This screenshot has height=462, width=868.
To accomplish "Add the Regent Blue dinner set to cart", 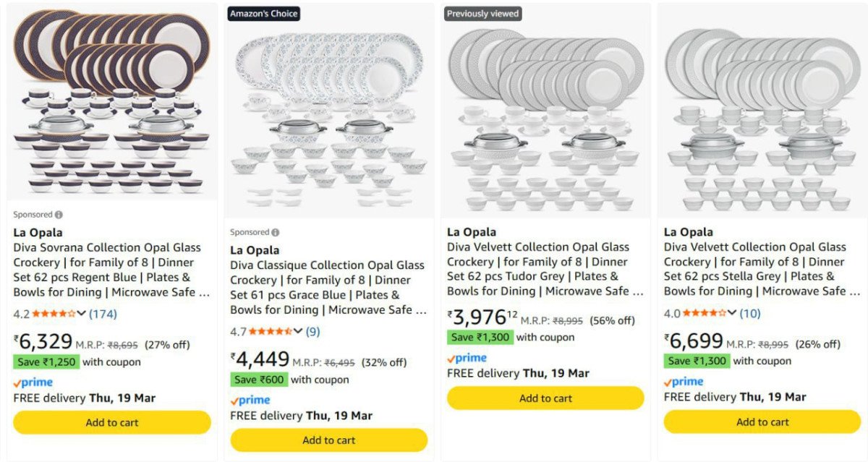I will [x=112, y=422].
